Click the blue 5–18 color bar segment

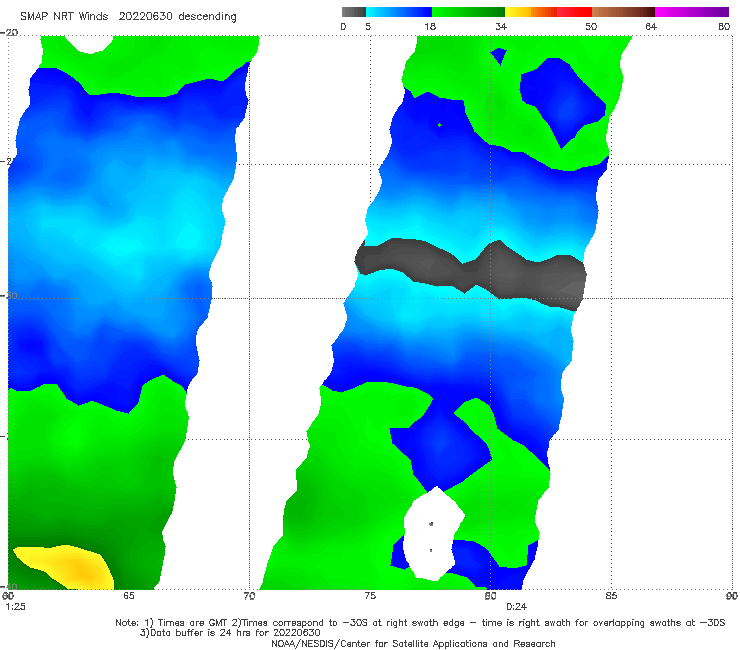pyautogui.click(x=399, y=12)
